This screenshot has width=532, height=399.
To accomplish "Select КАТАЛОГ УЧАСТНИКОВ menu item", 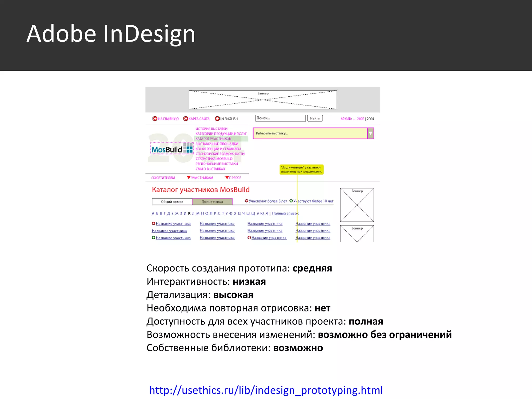I will pyautogui.click(x=213, y=139).
